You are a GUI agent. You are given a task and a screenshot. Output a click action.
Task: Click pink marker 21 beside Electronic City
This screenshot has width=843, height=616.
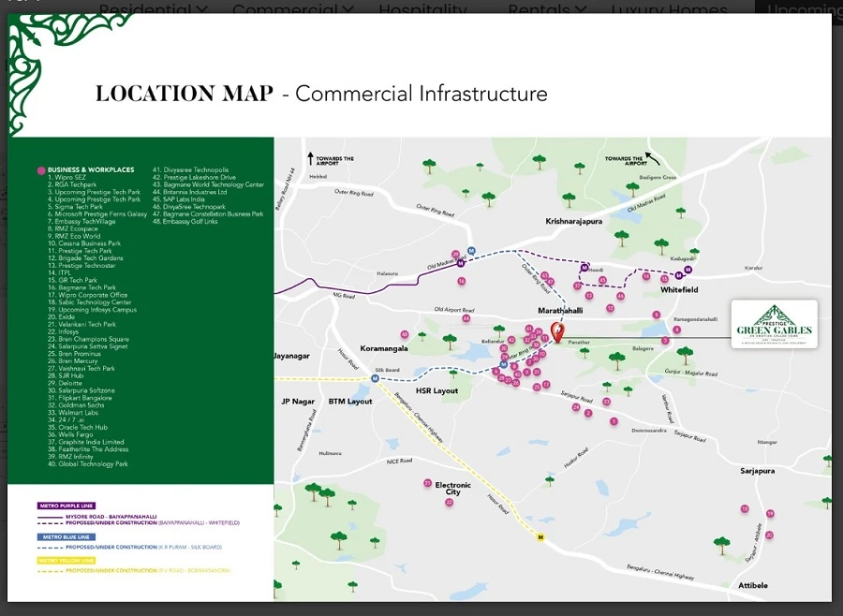point(427,483)
